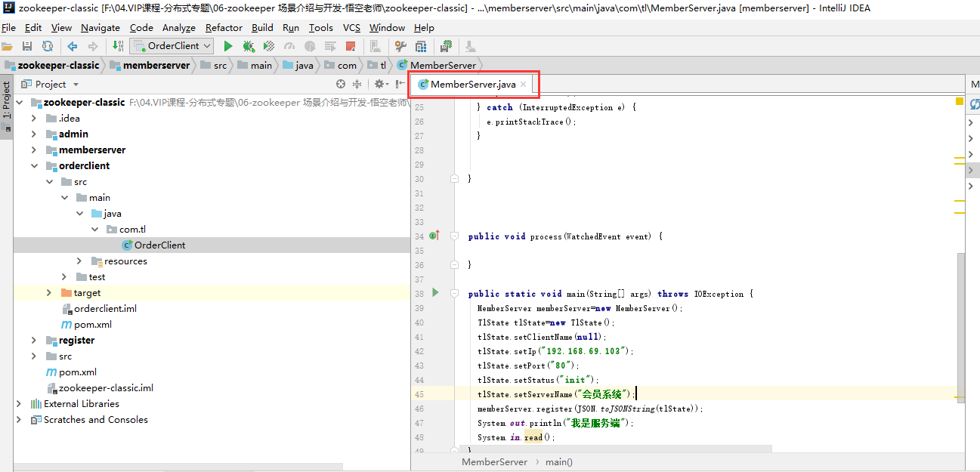
Task: Navigate Back using the blue arrow
Action: tap(73, 46)
